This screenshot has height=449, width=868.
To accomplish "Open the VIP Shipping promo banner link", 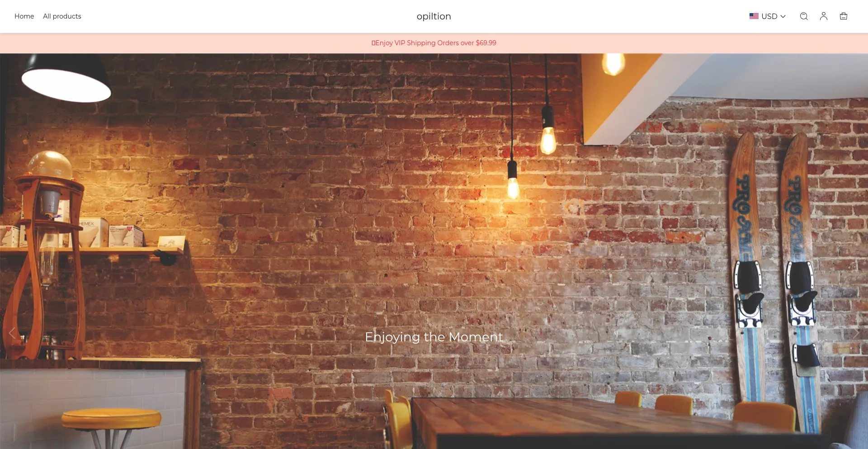I will click(434, 43).
